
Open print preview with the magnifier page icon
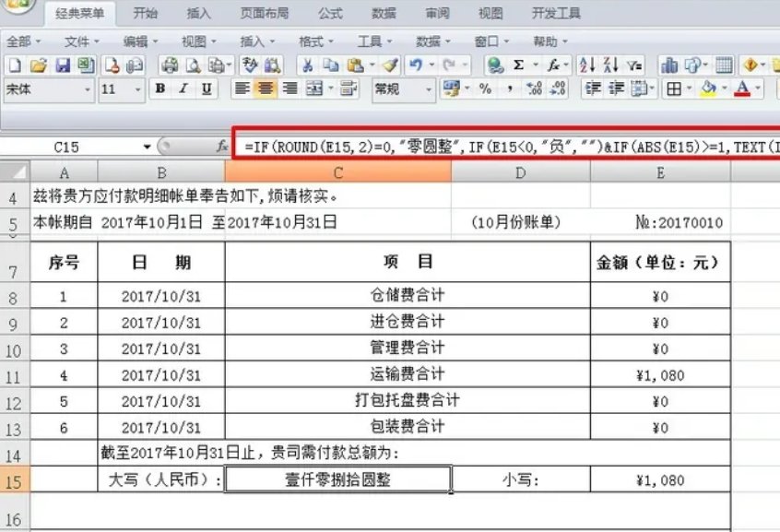pyautogui.click(x=194, y=65)
